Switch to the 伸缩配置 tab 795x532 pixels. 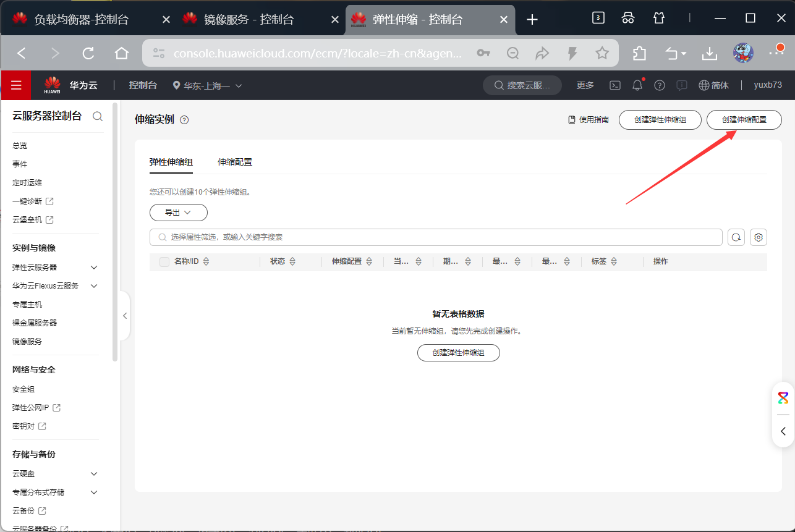click(x=235, y=162)
